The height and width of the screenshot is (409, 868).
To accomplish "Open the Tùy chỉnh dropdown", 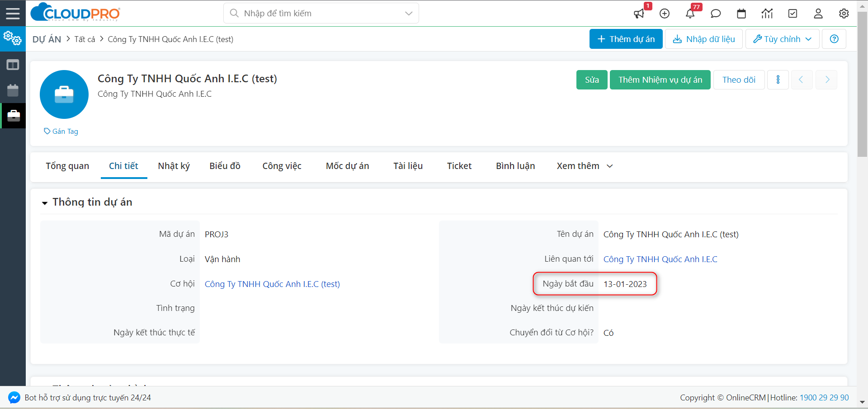I will coord(782,39).
